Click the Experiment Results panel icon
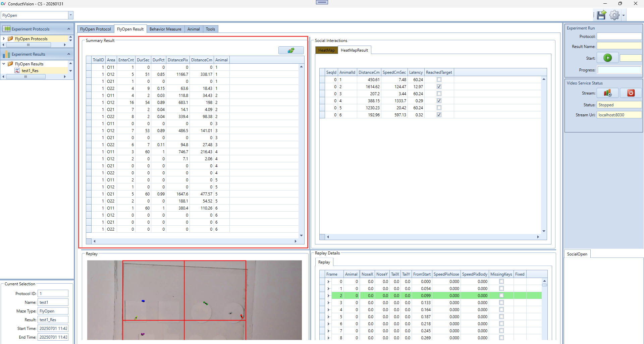Screen dimensions: 644x344 click(x=6, y=54)
